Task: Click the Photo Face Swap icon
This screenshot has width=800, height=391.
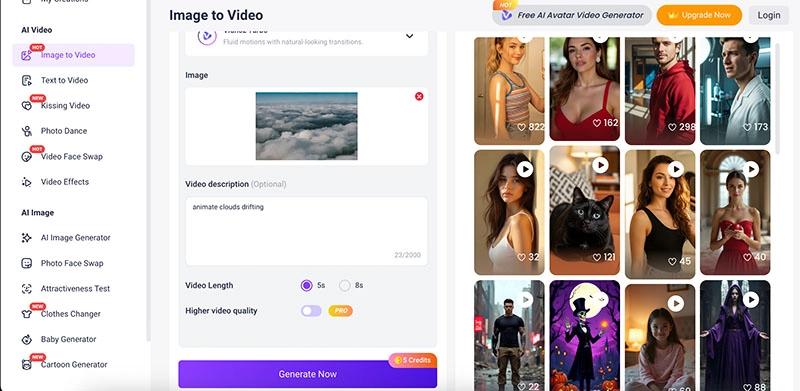Action: click(27, 263)
